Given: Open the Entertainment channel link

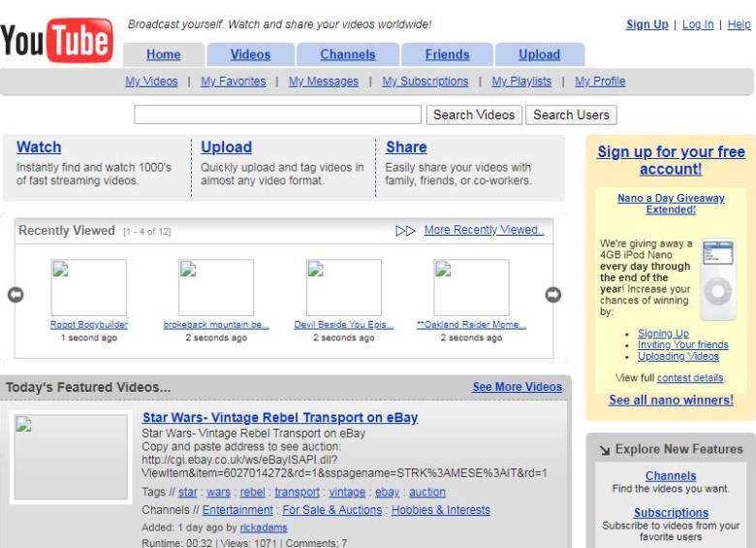Looking at the screenshot, I should pyautogui.click(x=237, y=510).
